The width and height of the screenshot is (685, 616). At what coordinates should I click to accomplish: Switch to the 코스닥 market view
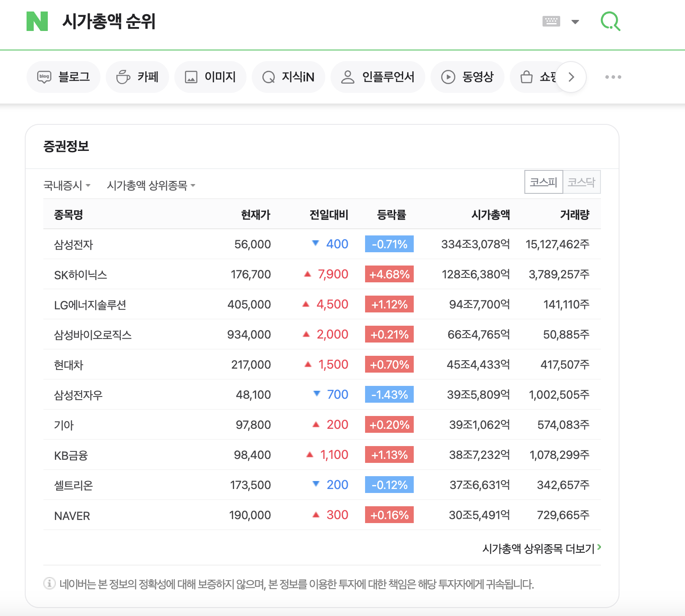point(581,182)
